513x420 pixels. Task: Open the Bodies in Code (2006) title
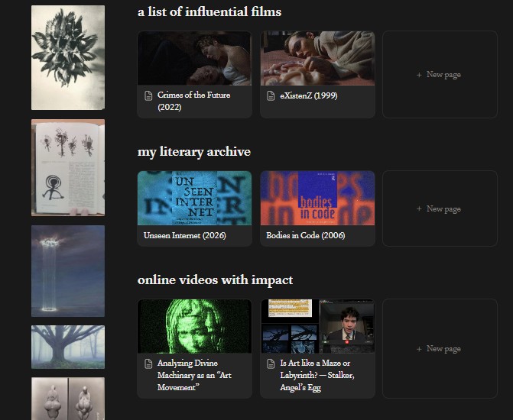tap(306, 236)
